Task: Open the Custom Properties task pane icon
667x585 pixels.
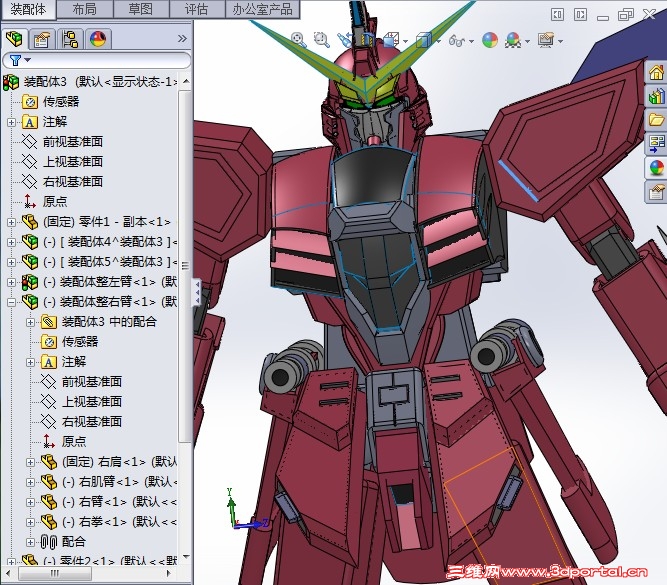Action: [656, 191]
